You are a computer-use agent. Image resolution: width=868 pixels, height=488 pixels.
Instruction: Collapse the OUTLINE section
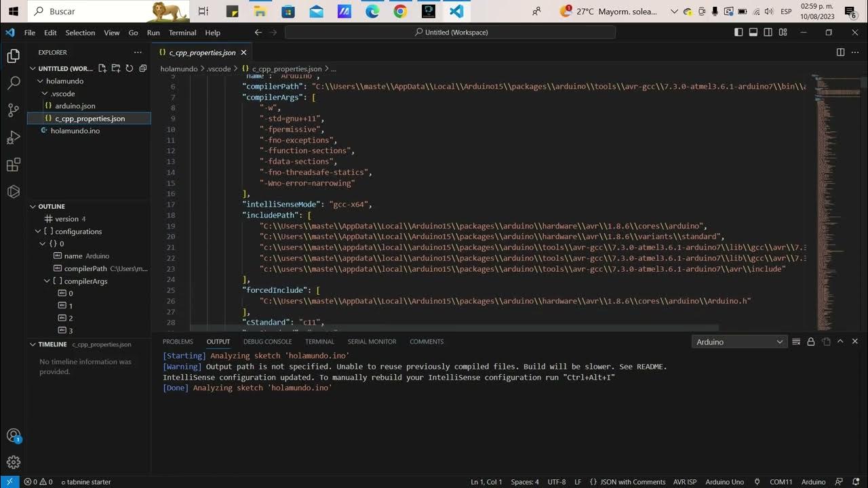33,207
